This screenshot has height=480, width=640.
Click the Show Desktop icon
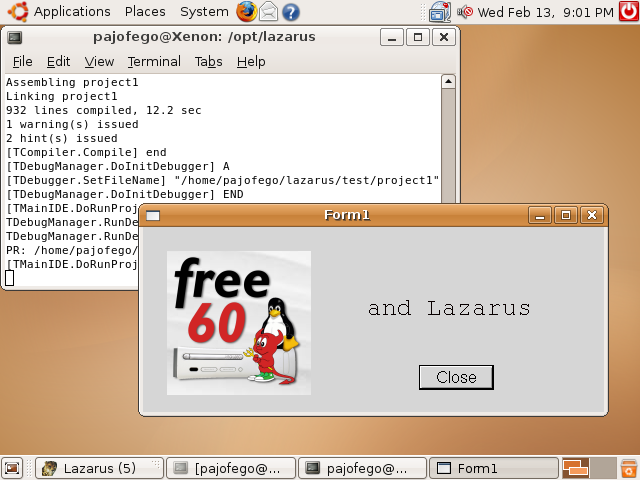coord(12,468)
